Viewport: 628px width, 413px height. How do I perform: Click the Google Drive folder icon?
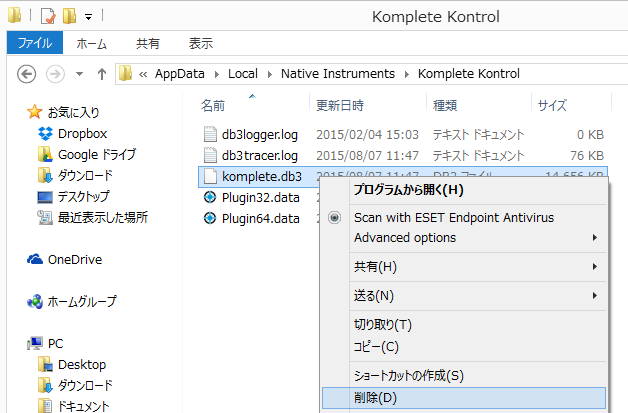coord(45,154)
